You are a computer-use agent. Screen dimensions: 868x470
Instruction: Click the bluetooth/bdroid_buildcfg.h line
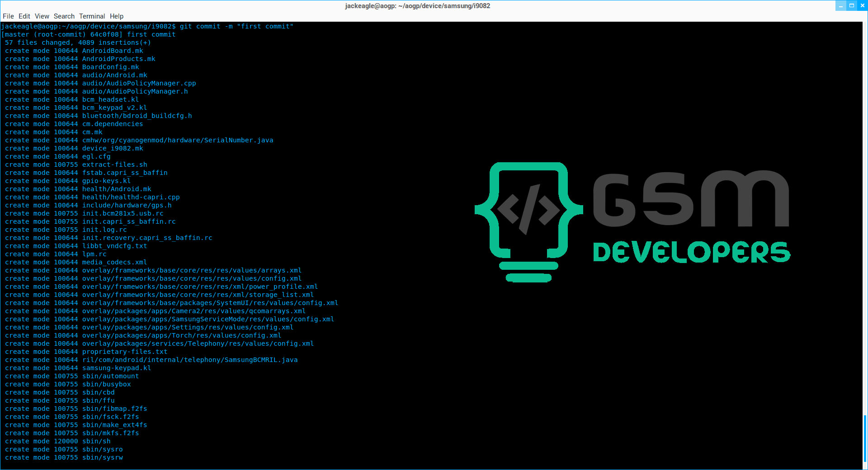tap(99, 116)
